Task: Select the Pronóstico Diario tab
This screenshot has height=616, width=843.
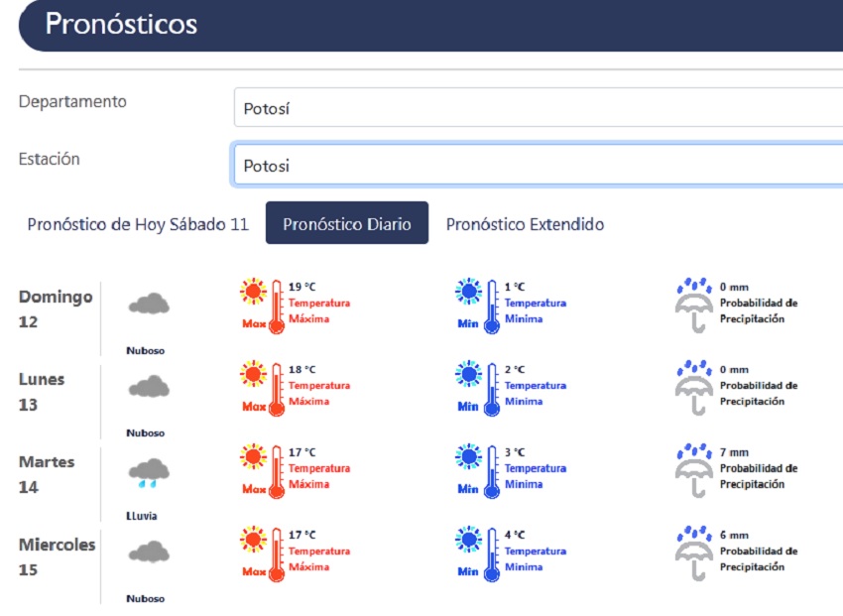Action: pyautogui.click(x=346, y=224)
